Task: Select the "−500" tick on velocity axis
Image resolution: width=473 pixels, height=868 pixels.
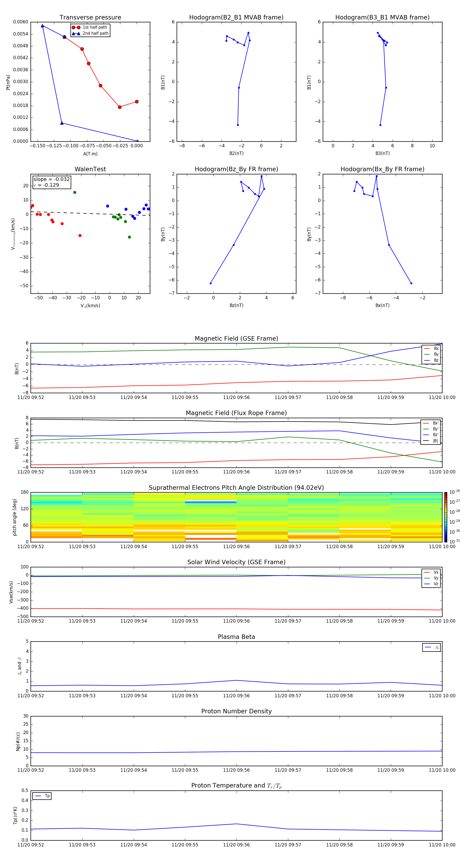Action: (x=23, y=617)
